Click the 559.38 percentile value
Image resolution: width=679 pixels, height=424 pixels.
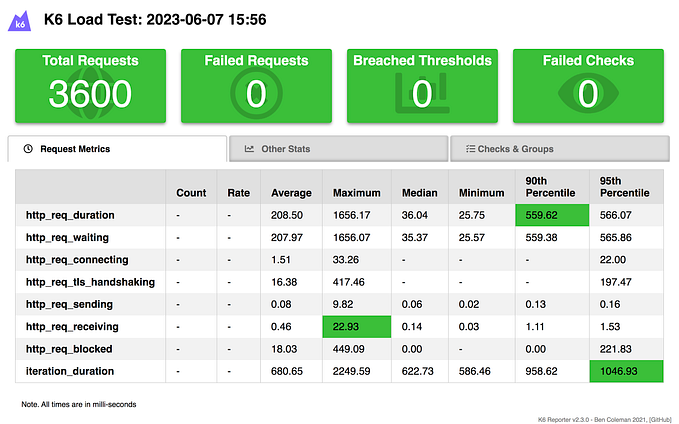541,237
